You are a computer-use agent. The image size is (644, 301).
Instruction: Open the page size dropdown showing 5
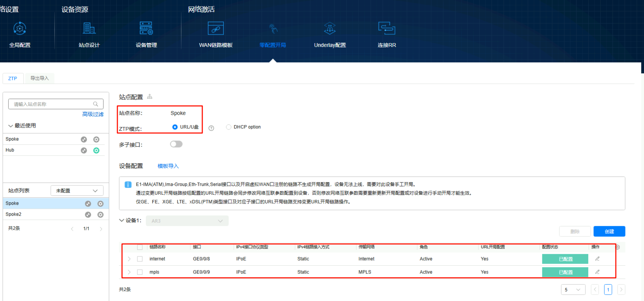(x=573, y=290)
